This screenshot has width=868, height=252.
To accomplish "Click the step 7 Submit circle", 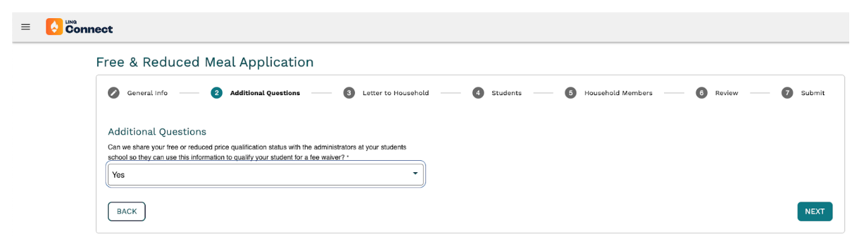I will coord(787,92).
